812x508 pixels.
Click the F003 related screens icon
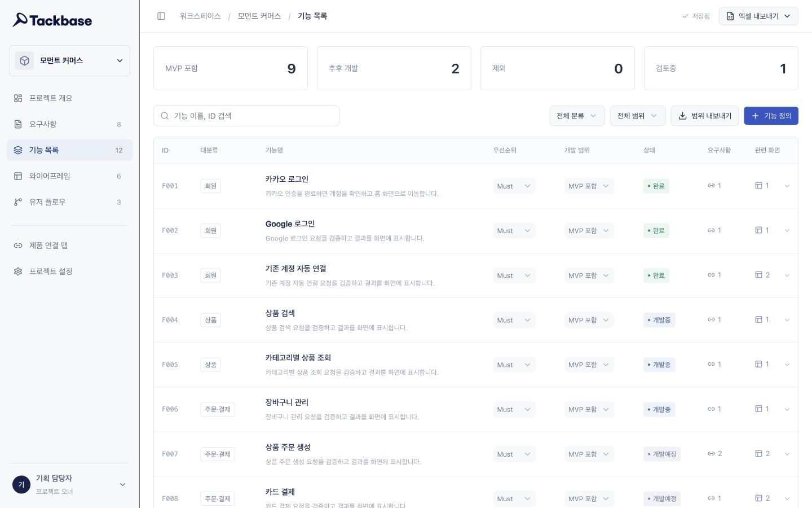tap(758, 275)
